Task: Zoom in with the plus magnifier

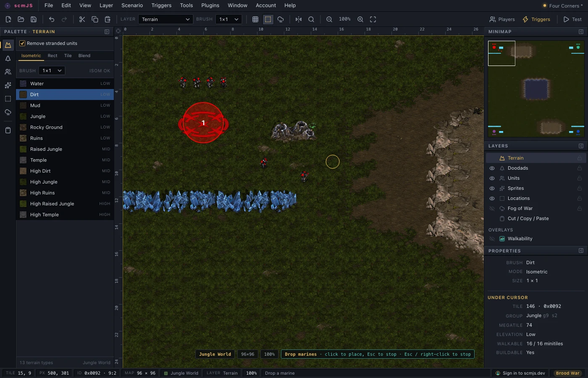Action: pos(360,19)
